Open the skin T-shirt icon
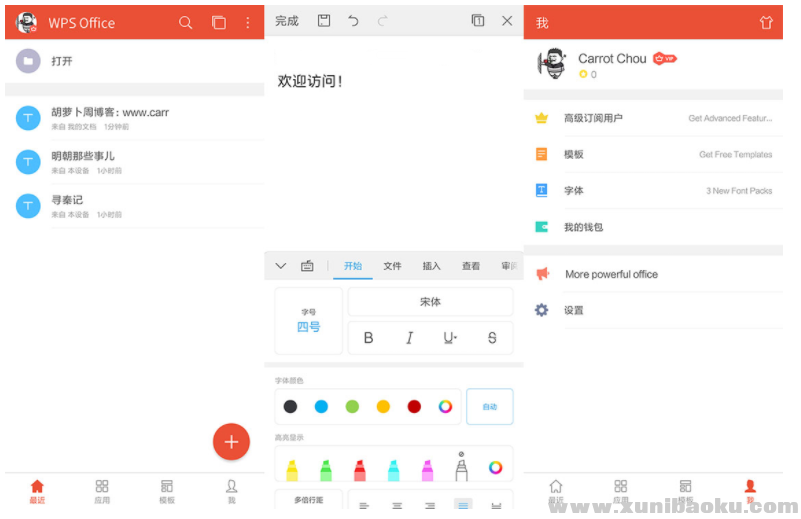The width and height of the screenshot is (801, 519). [766, 22]
